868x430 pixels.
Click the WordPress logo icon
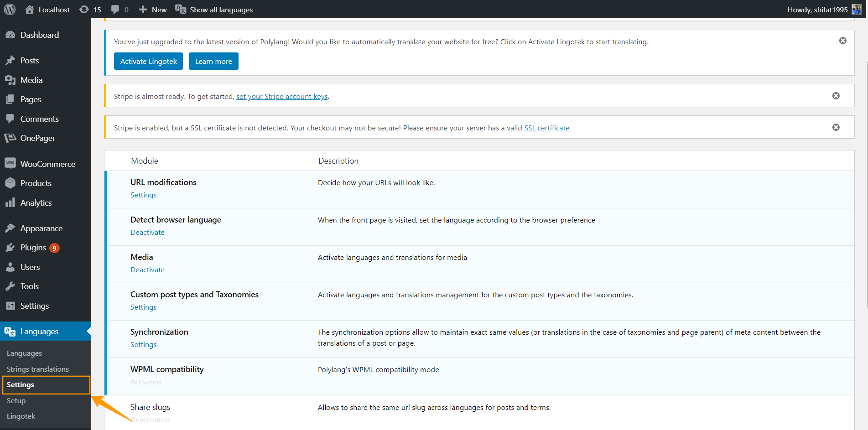[x=10, y=10]
